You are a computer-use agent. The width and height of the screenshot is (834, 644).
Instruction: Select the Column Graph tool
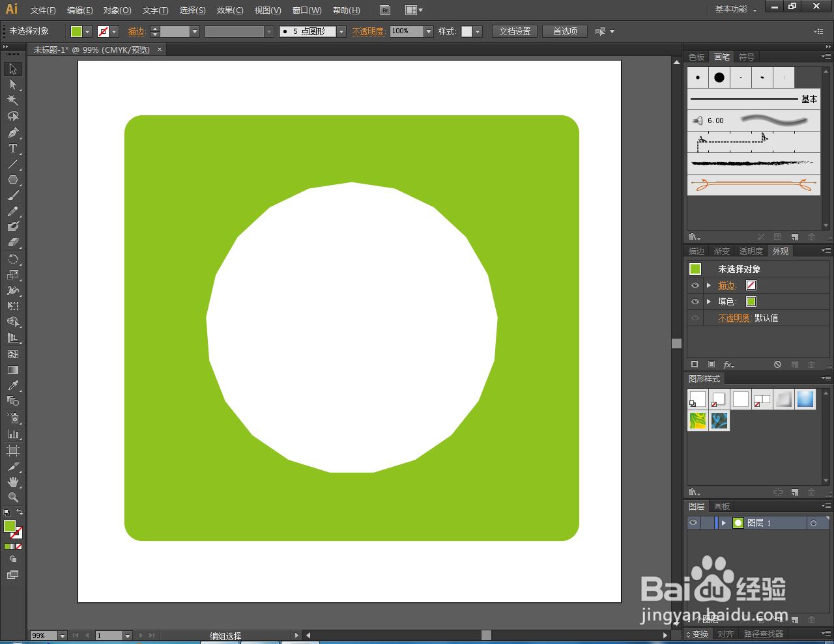pyautogui.click(x=13, y=434)
